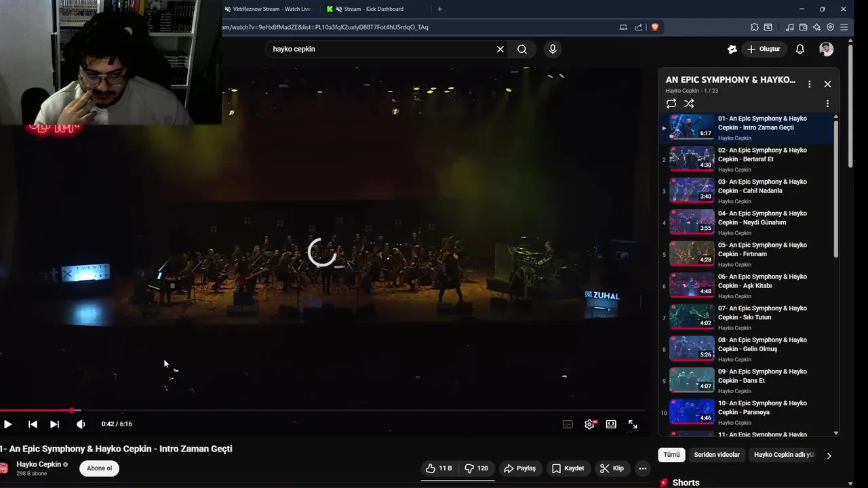Open Hayko Cepkin channel avatar
The width and height of the screenshot is (868, 488).
(x=3, y=468)
